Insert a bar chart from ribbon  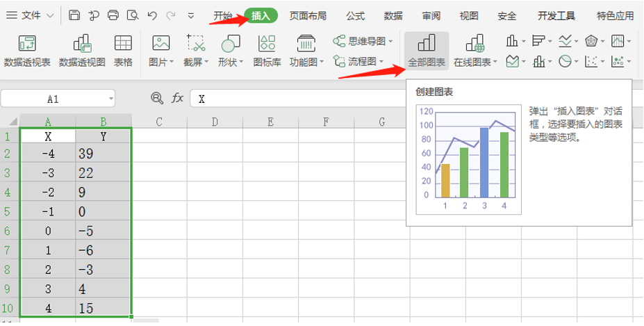pos(538,41)
